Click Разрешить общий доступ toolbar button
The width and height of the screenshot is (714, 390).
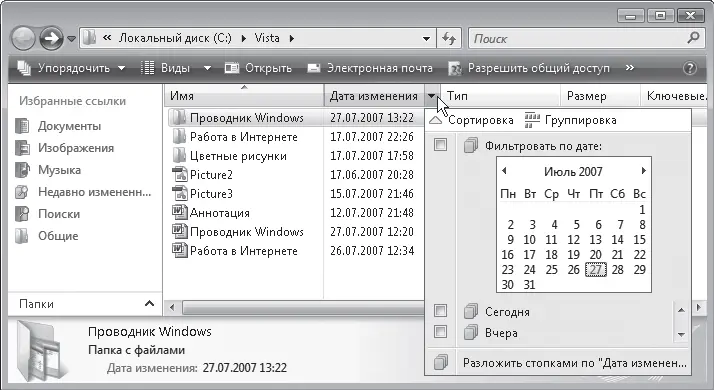click(529, 68)
